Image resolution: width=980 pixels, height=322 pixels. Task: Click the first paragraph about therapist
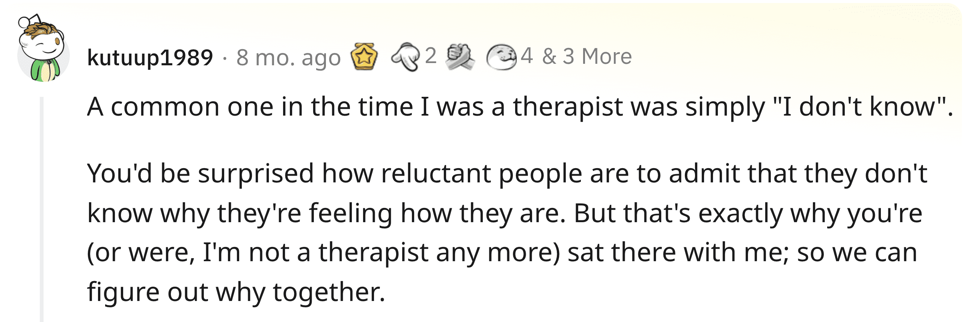click(520, 107)
